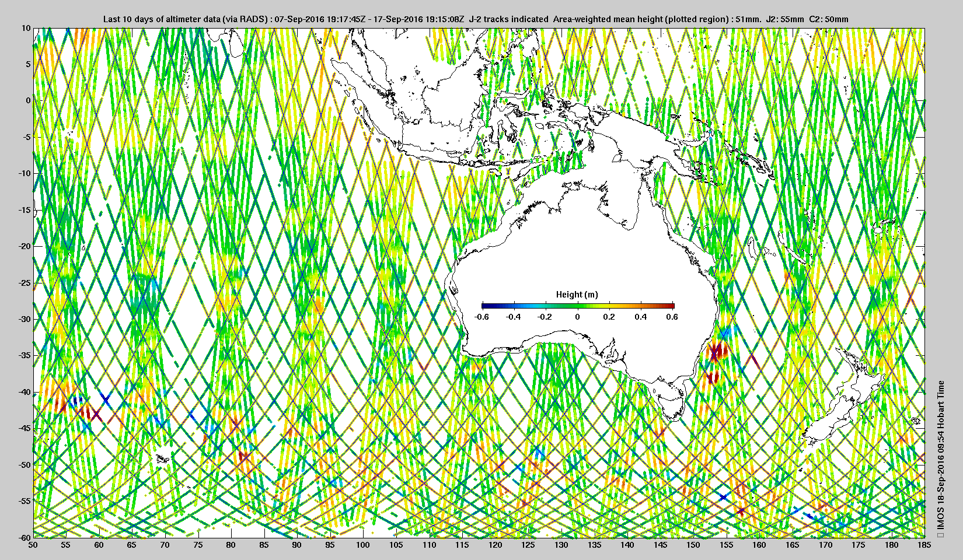Click the longitude tick label '60'
Image resolution: width=963 pixels, height=560 pixels.
pyautogui.click(x=99, y=545)
